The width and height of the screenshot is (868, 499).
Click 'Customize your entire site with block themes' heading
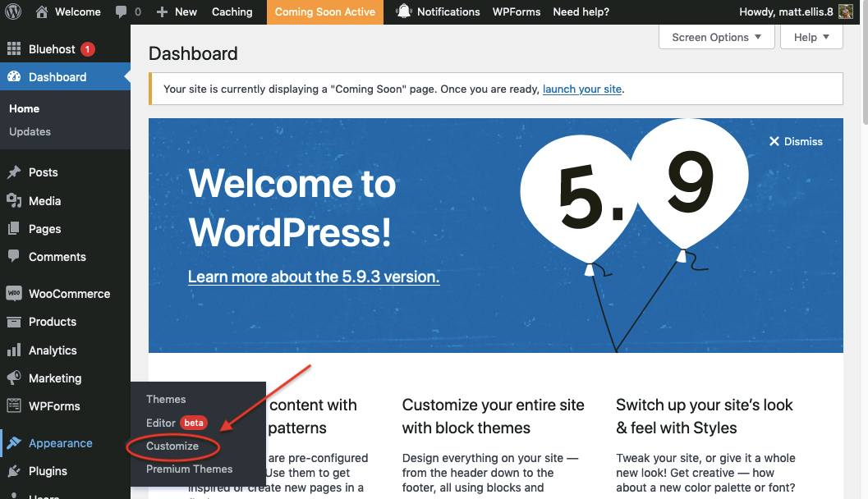click(494, 416)
